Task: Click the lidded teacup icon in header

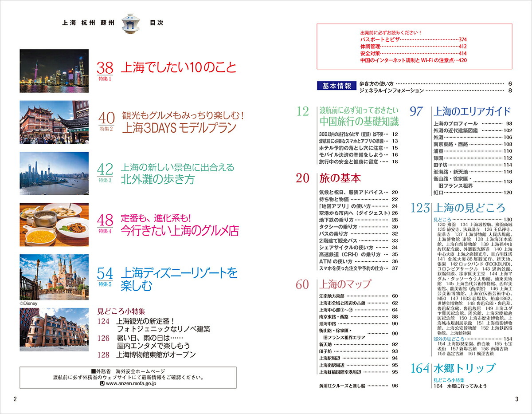Action: 130,23
